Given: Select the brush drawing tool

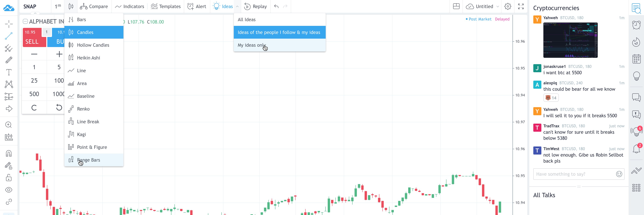Looking at the screenshot, I should (9, 60).
